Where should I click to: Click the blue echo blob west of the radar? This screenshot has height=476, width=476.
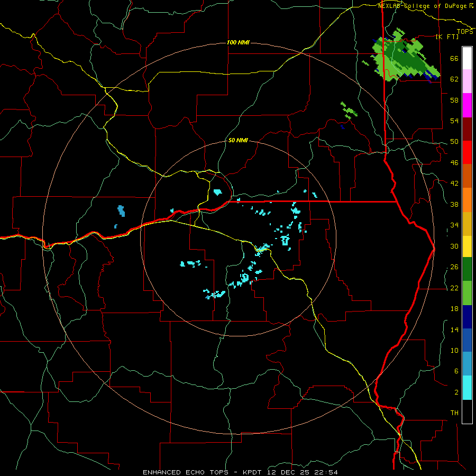(121, 210)
